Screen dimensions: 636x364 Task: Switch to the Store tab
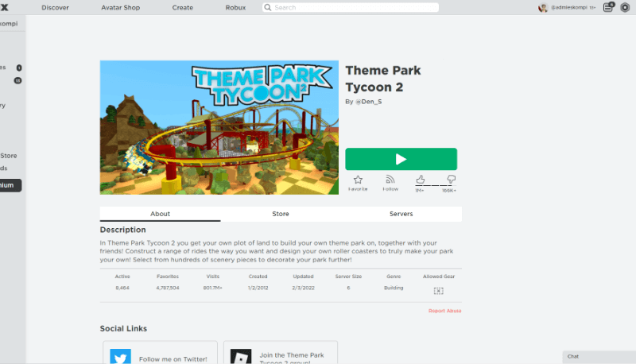[281, 214]
